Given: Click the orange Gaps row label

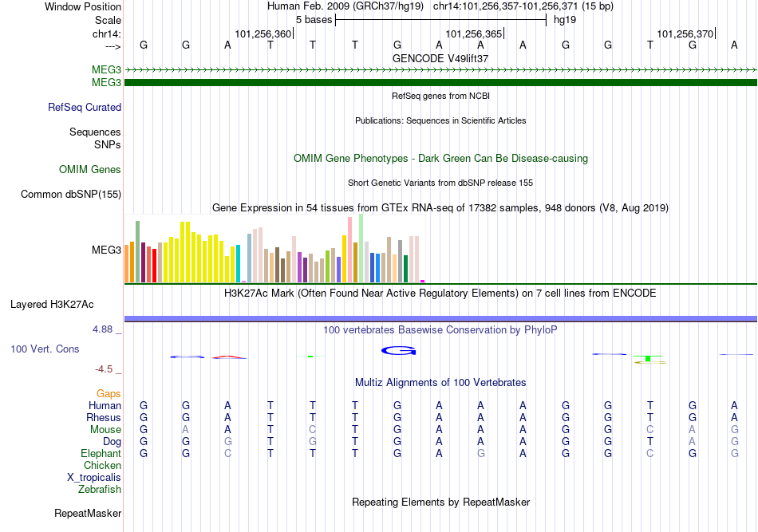Looking at the screenshot, I should (x=109, y=394).
